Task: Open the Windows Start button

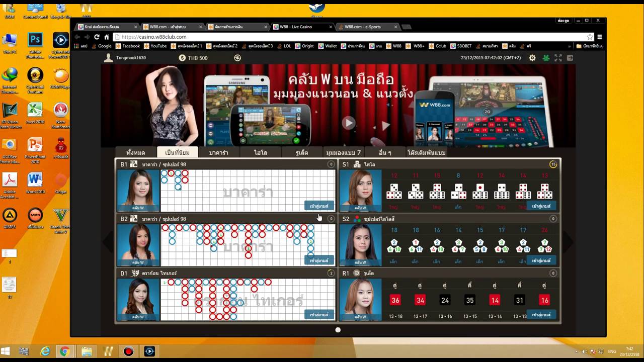Action: pos(6,351)
